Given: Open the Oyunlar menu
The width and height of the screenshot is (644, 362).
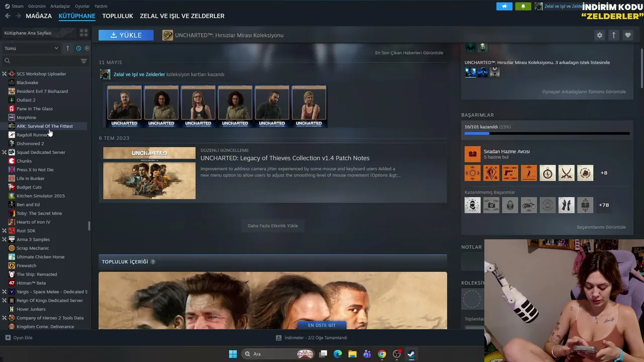Looking at the screenshot, I should click(x=83, y=7).
